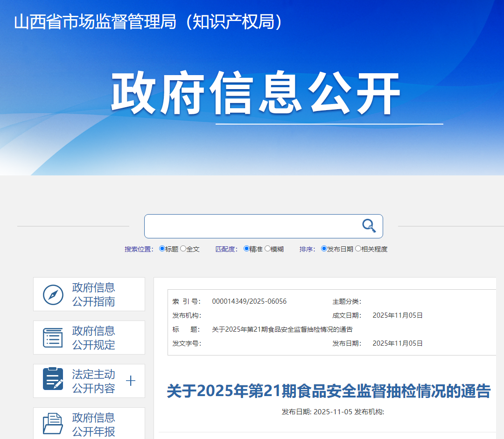Expand 法定主动公开内容 with the plus sign

tap(131, 381)
